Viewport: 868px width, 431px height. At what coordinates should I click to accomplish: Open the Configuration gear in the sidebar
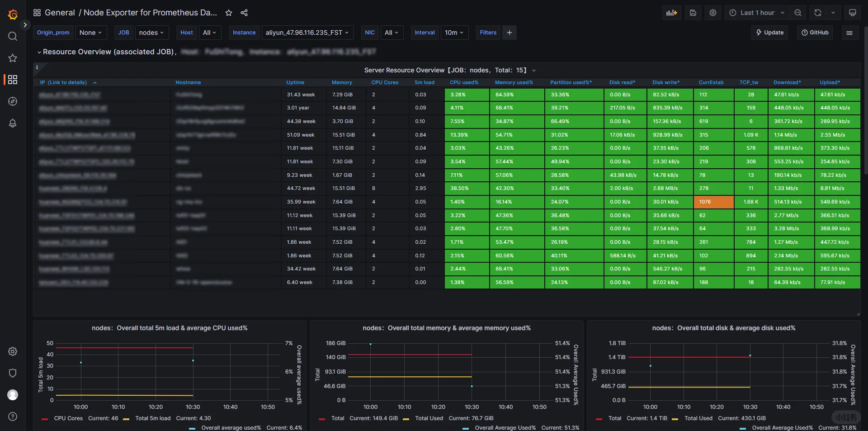coord(13,351)
